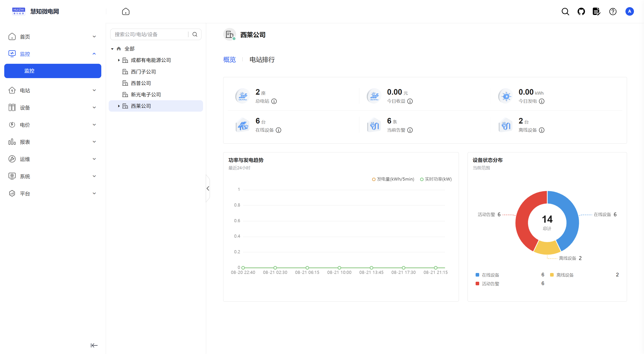Toggle 离线设备 legend in donut chart

click(562, 275)
